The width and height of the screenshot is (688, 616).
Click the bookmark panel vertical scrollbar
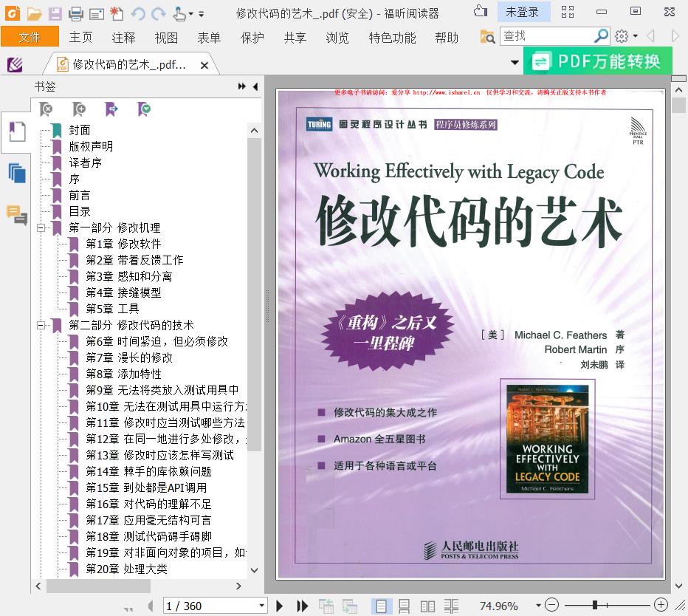tap(254, 294)
